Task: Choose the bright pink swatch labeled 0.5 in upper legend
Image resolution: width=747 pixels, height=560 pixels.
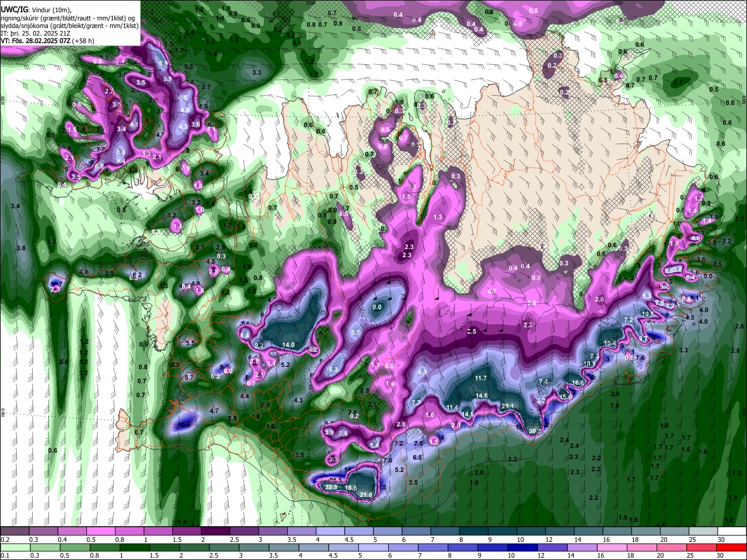Action: (x=100, y=531)
